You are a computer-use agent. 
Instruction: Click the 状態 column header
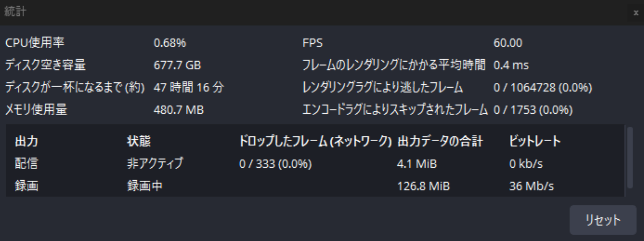[139, 141]
